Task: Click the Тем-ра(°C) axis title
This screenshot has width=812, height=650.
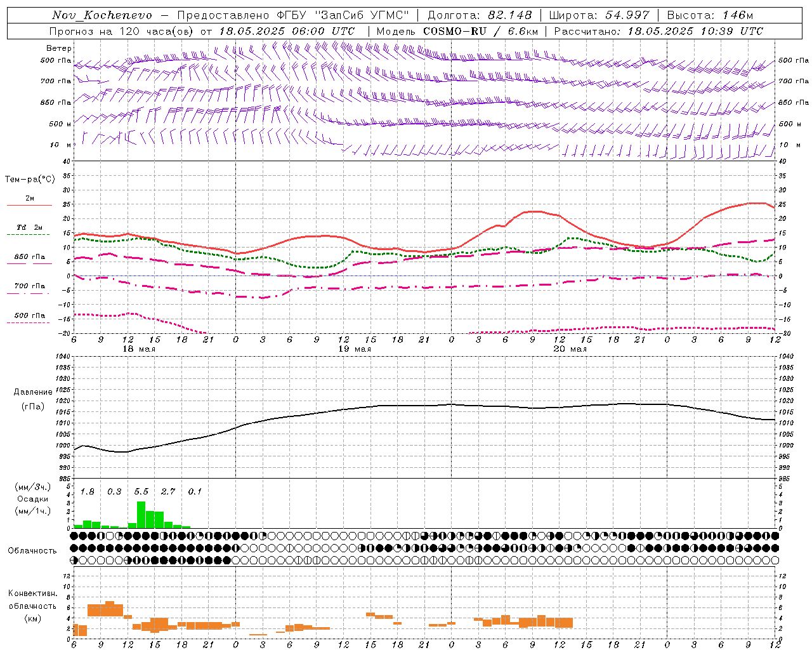Action: pyautogui.click(x=30, y=180)
